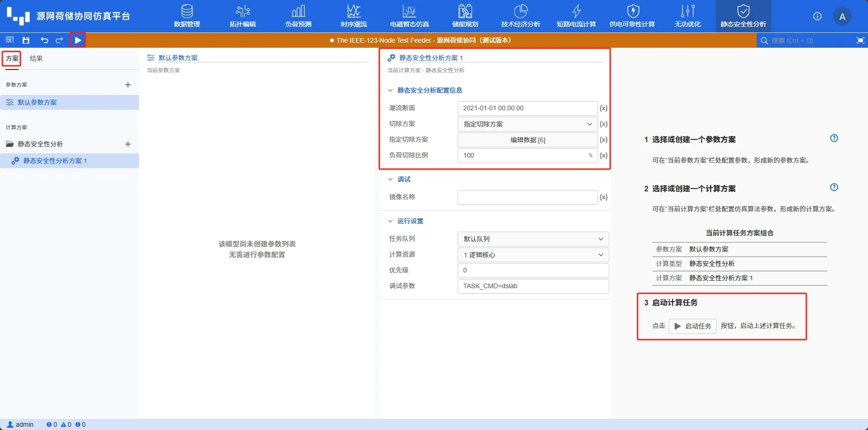Viewport: 868px width, 430px height.
Task: Add a new 参数方案 with plus icon
Action: 128,85
